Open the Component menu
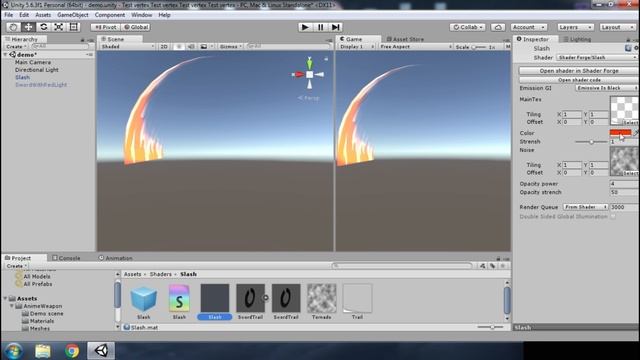This screenshot has height=360, width=640. pyautogui.click(x=110, y=15)
